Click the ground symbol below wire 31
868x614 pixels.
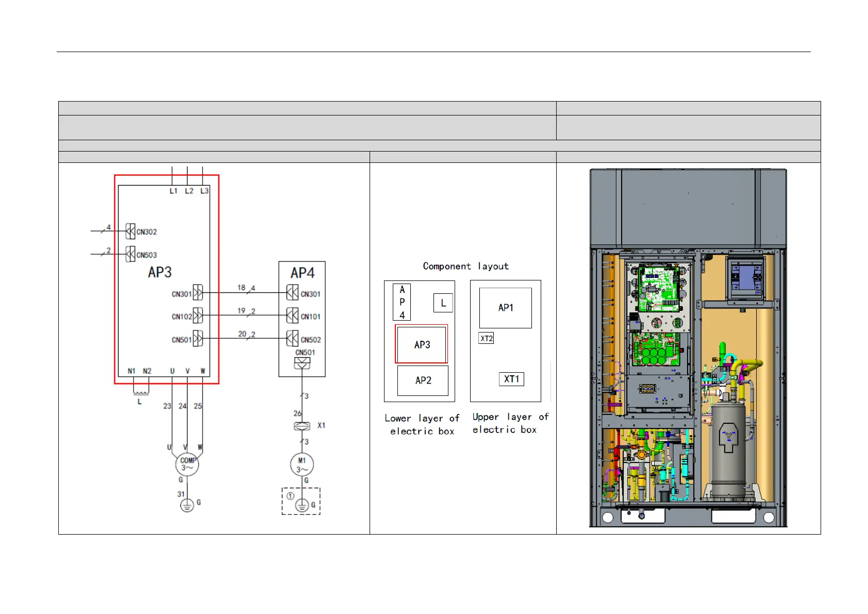(x=187, y=505)
